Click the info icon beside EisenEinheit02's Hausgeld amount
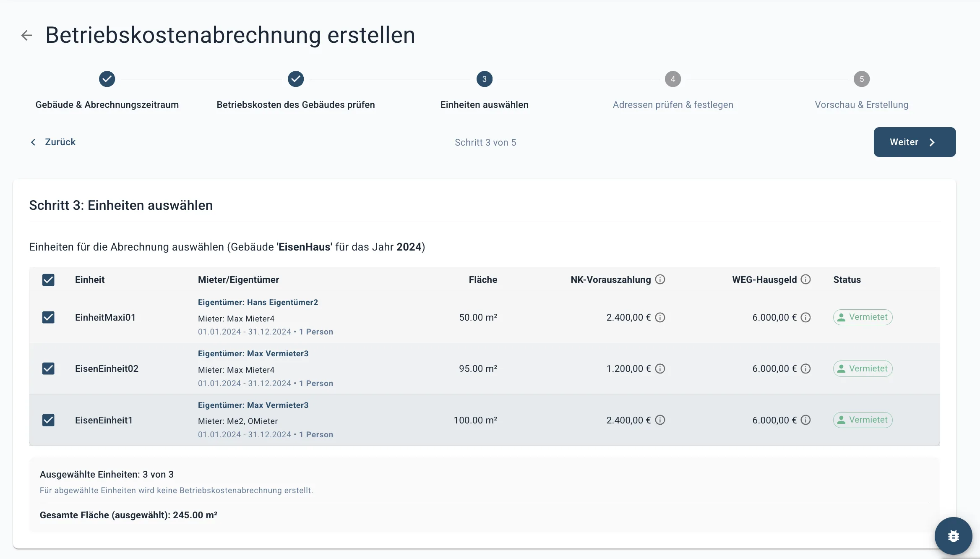980x559 pixels. click(805, 368)
